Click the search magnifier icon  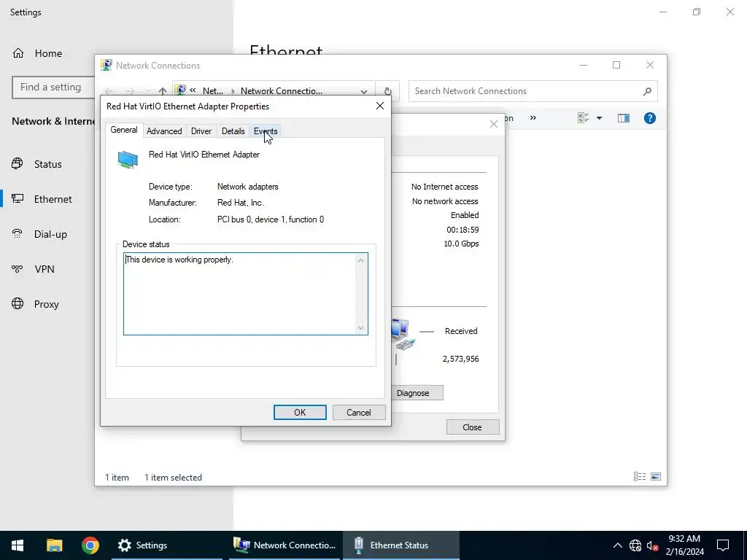pos(647,91)
